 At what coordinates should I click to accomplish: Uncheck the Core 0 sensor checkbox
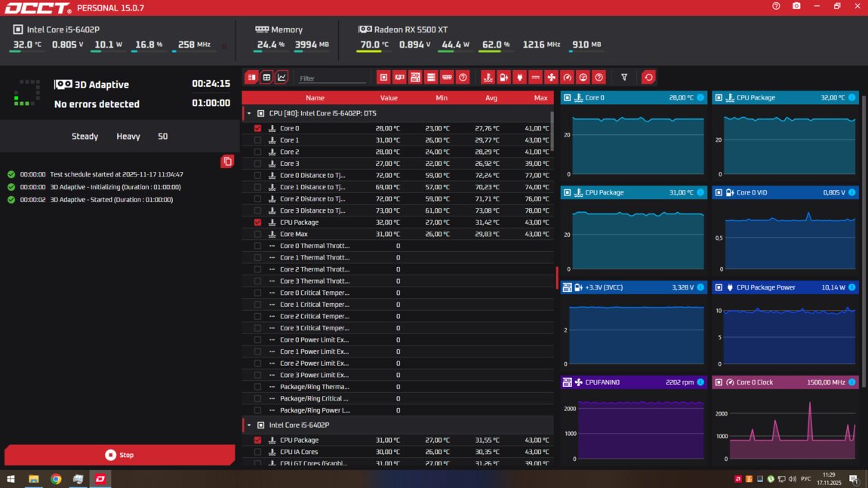click(258, 128)
